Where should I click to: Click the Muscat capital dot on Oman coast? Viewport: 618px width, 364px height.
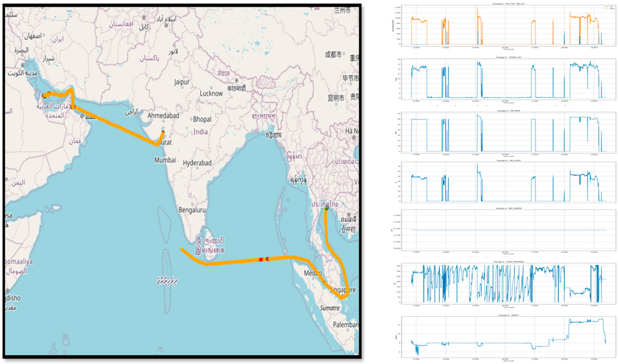(x=82, y=117)
